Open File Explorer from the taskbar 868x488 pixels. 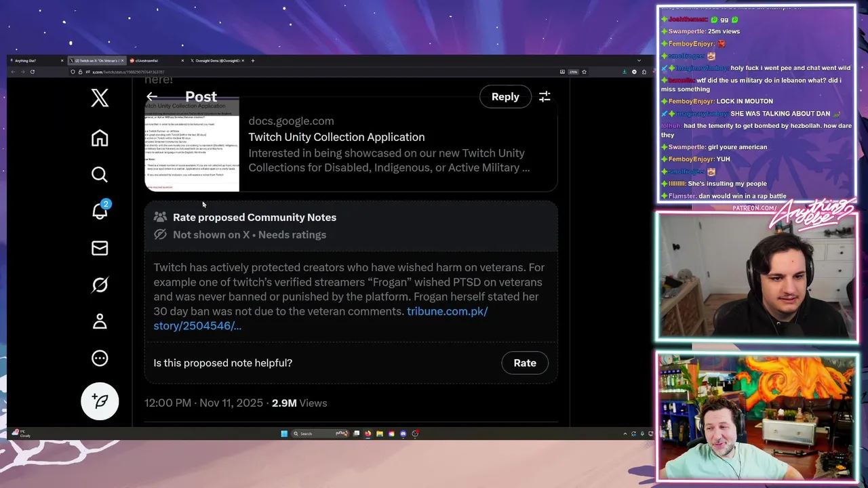[380, 434]
